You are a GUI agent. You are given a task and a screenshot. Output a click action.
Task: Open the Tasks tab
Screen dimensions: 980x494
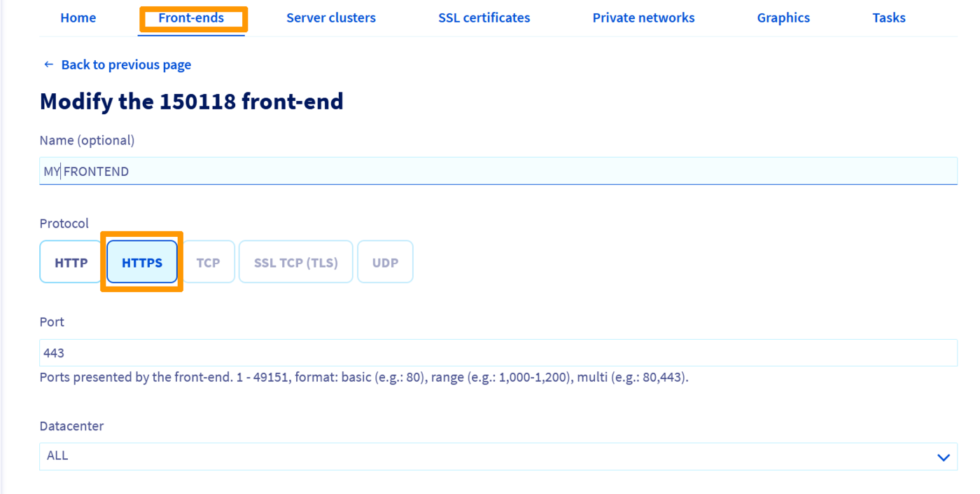coord(888,18)
